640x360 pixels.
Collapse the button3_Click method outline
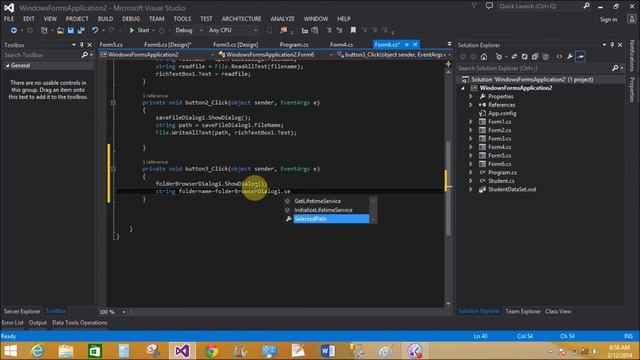tap(113, 169)
